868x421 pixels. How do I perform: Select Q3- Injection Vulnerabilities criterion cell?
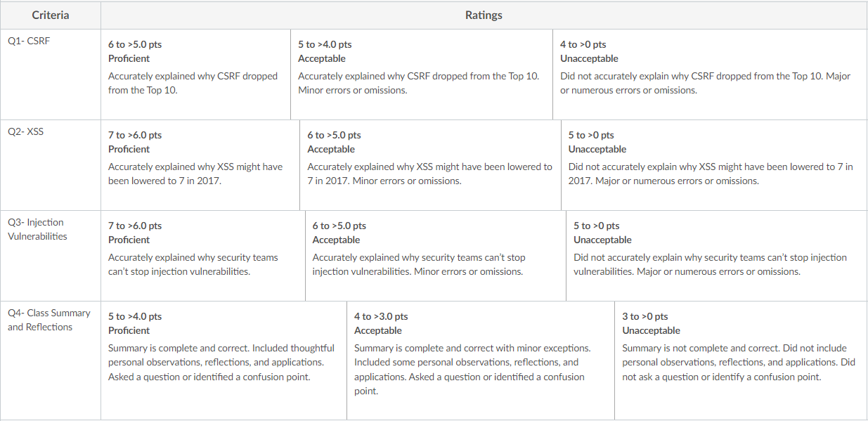51,256
